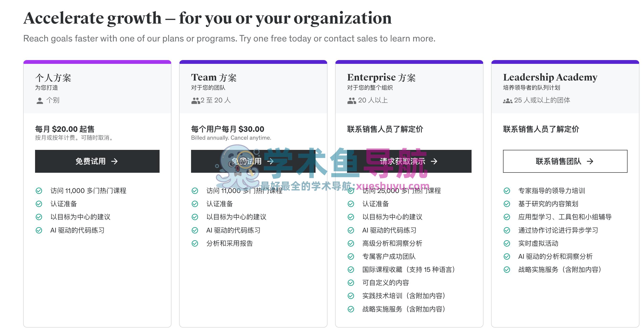Click the people icon beside 20 人以上

coord(352,101)
